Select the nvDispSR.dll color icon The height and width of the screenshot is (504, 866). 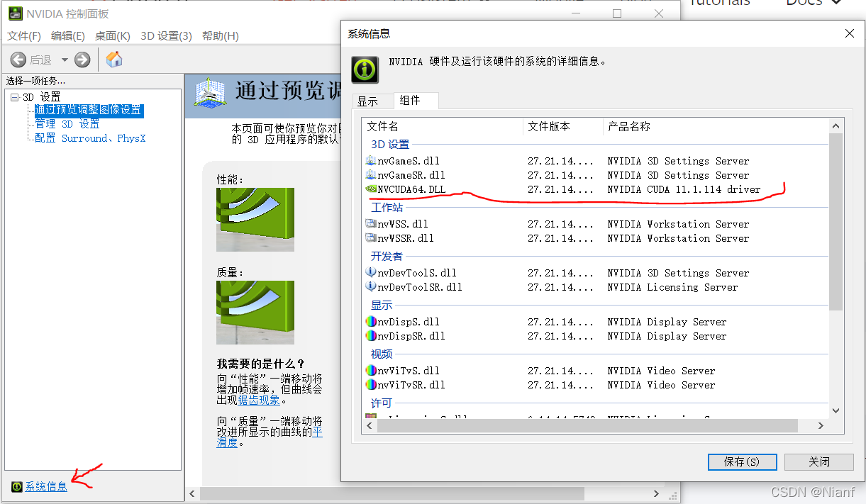tap(370, 336)
